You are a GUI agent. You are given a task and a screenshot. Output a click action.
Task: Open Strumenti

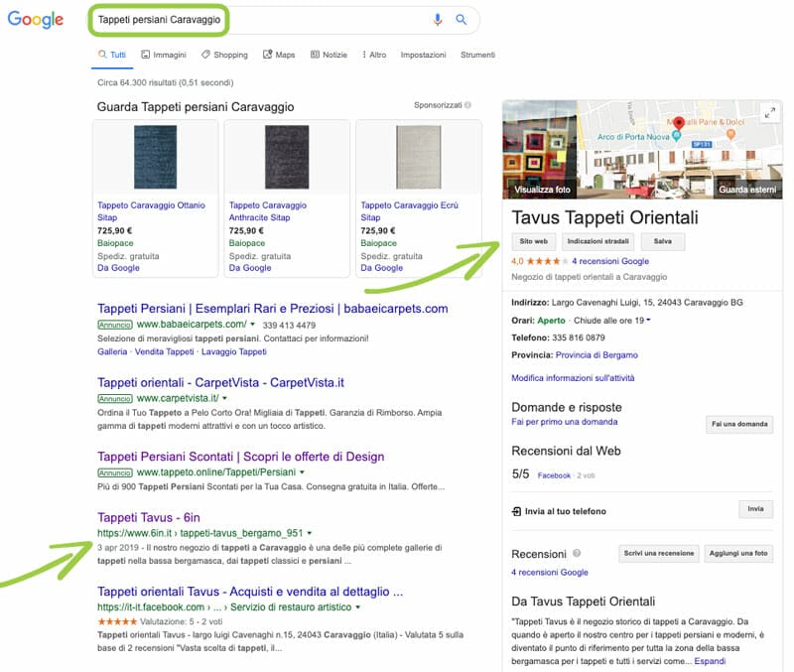pos(477,55)
